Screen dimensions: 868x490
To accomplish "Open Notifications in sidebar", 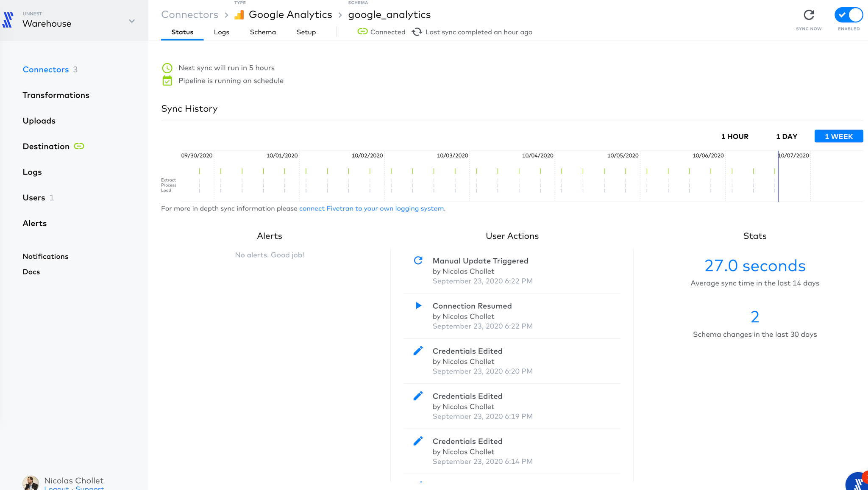I will click(45, 257).
